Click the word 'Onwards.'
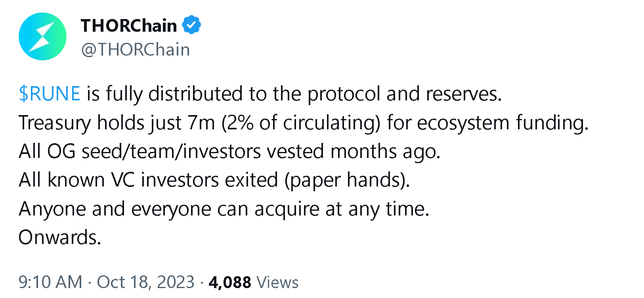 (60, 237)
